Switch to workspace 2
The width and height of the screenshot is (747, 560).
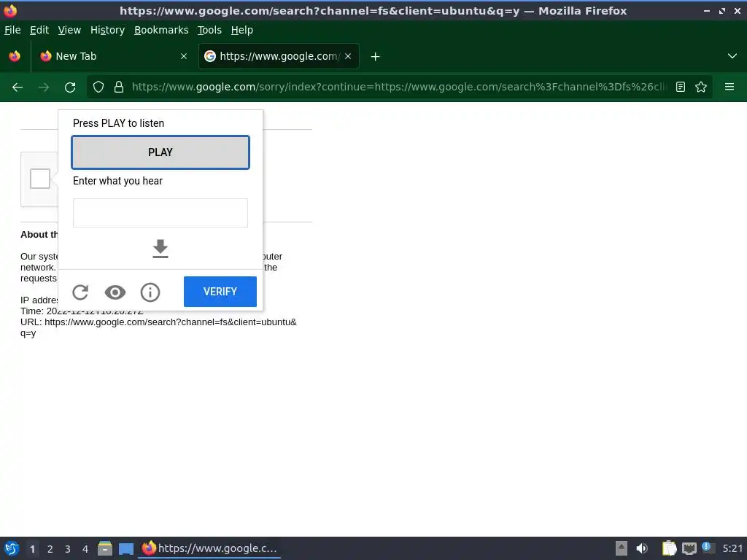(50, 549)
